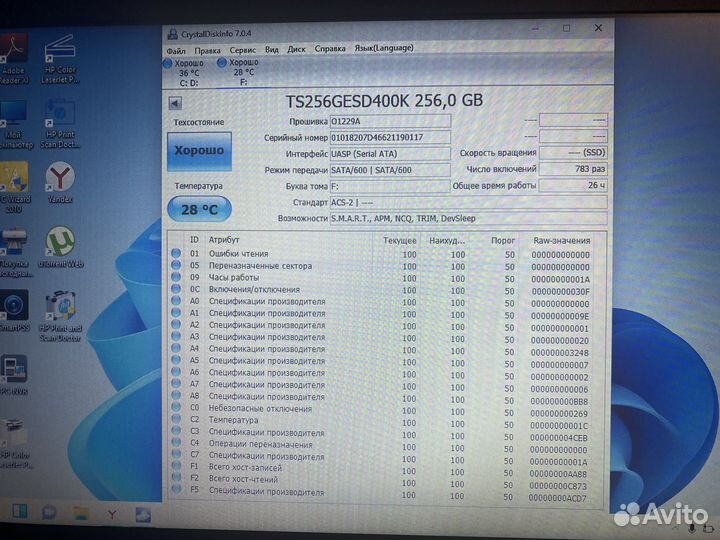Select the Температура attribute name in table
Image resolution: width=720 pixels, height=540 pixels.
click(233, 420)
